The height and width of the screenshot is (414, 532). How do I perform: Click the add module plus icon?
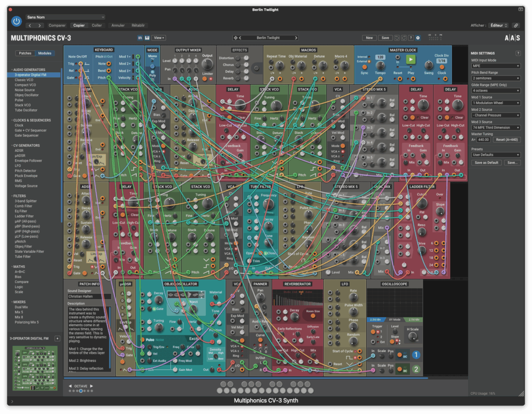coord(57,339)
